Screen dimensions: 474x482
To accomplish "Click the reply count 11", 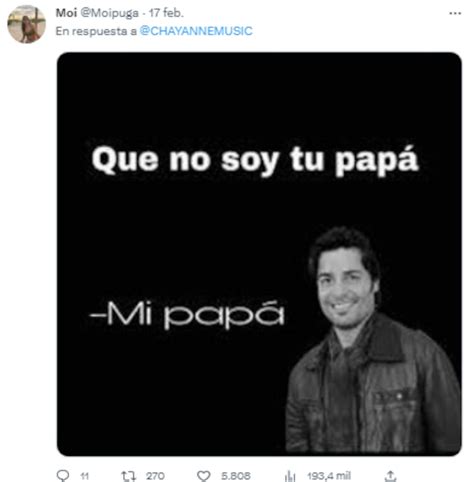I will [x=84, y=476].
